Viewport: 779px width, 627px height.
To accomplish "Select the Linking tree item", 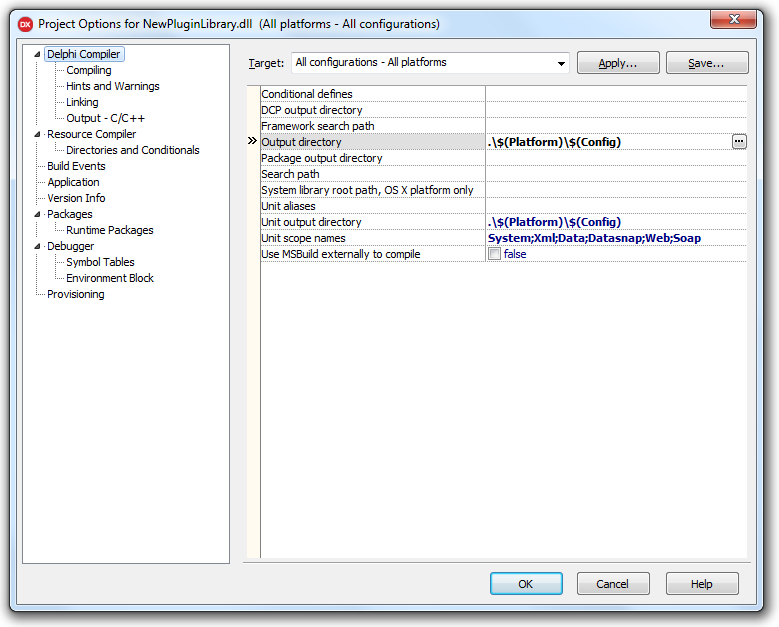I will click(82, 102).
